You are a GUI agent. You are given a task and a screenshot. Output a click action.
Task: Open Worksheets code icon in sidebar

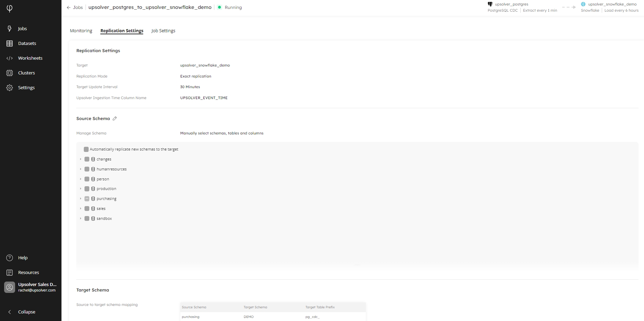click(10, 58)
